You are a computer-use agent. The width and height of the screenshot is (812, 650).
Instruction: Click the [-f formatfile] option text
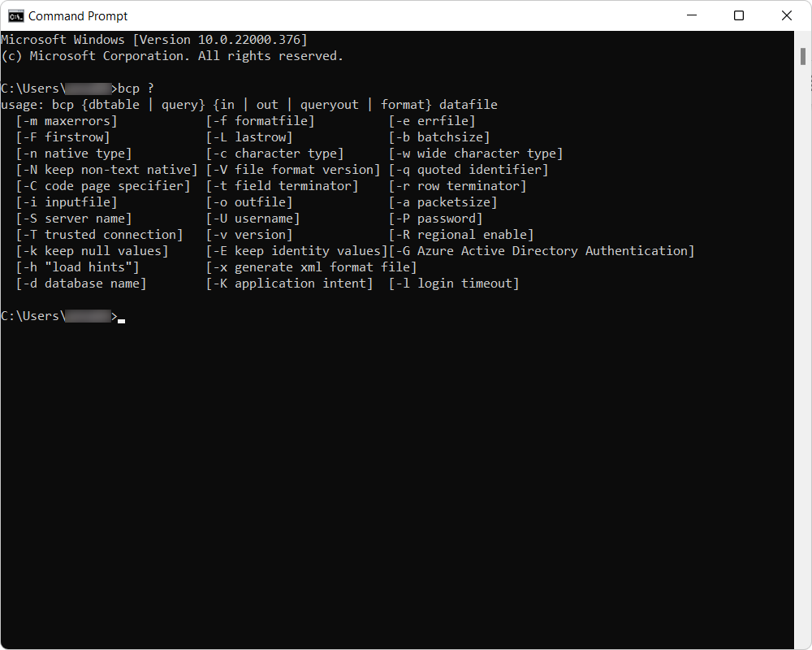[x=260, y=120]
